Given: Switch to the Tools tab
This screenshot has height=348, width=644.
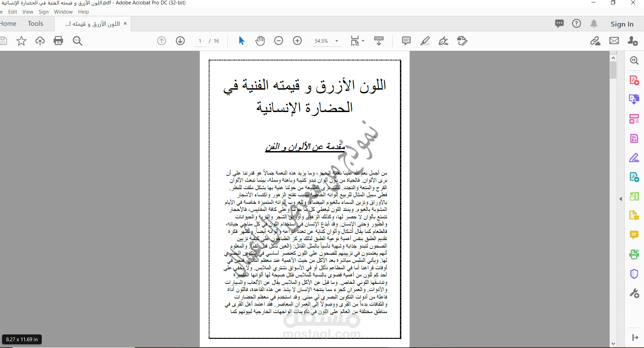Looking at the screenshot, I should coord(35,23).
